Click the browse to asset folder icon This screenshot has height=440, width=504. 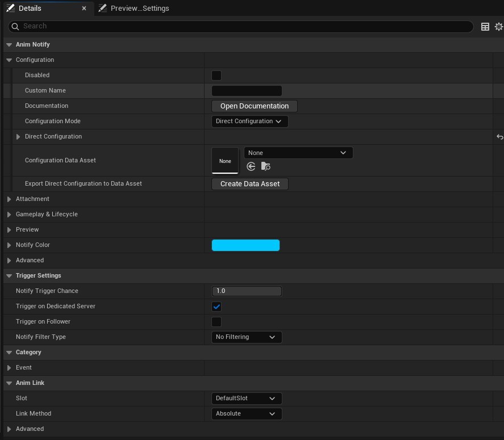(x=266, y=166)
